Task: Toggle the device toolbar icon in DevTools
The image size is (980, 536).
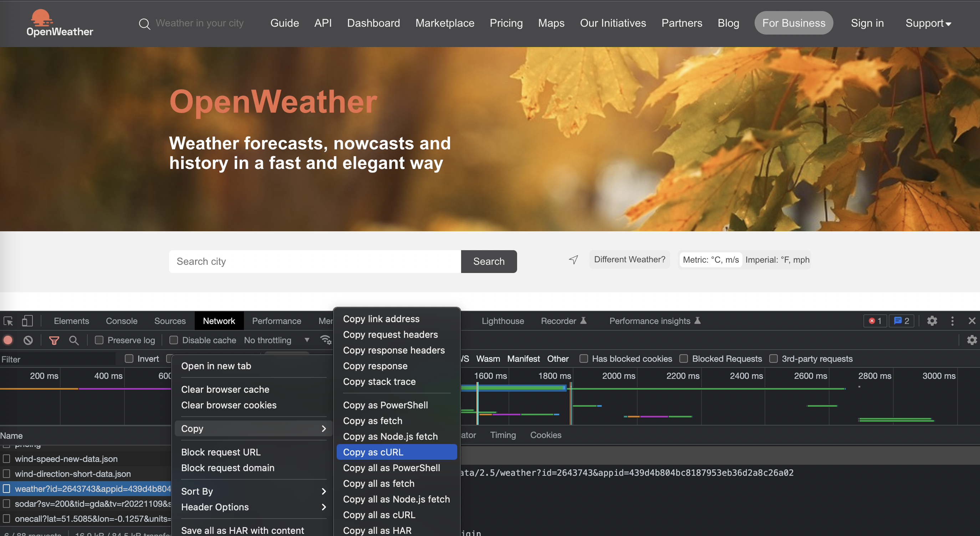Action: coord(27,321)
